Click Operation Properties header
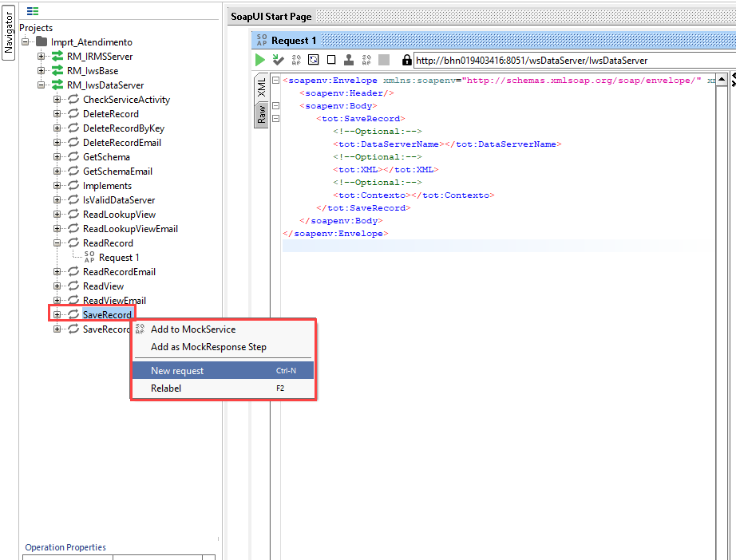 65,547
